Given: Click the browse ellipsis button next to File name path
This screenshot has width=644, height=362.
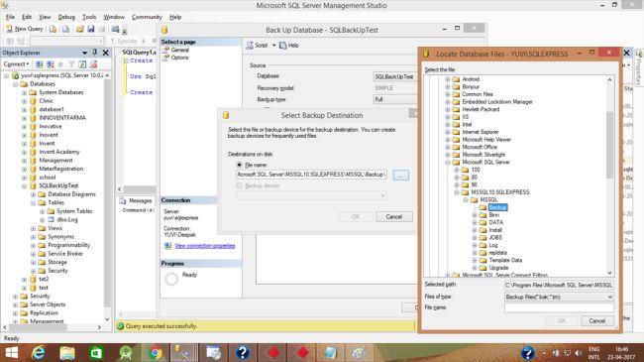Looking at the screenshot, I should [400, 175].
